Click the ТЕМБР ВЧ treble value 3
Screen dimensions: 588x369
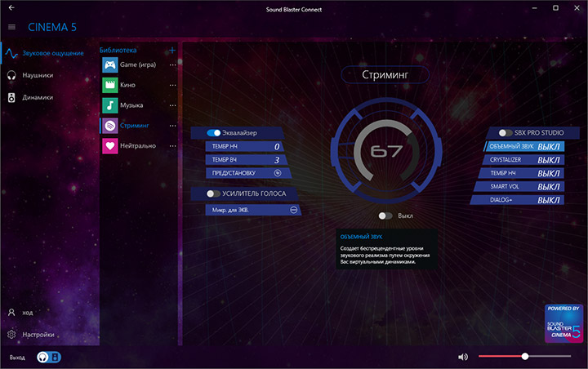pos(277,160)
